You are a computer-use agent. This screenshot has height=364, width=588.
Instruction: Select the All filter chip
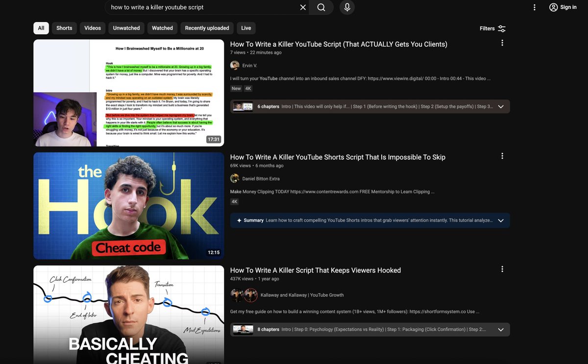(x=41, y=28)
